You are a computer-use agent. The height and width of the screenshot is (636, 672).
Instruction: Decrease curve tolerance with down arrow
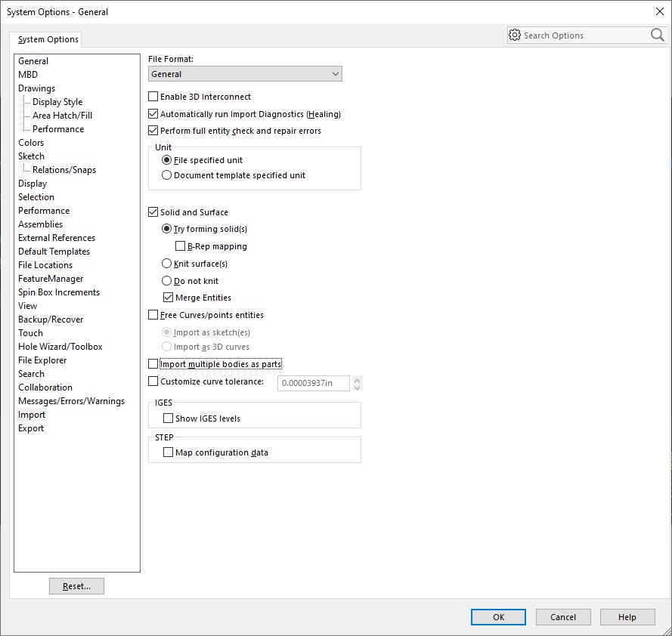tap(357, 387)
